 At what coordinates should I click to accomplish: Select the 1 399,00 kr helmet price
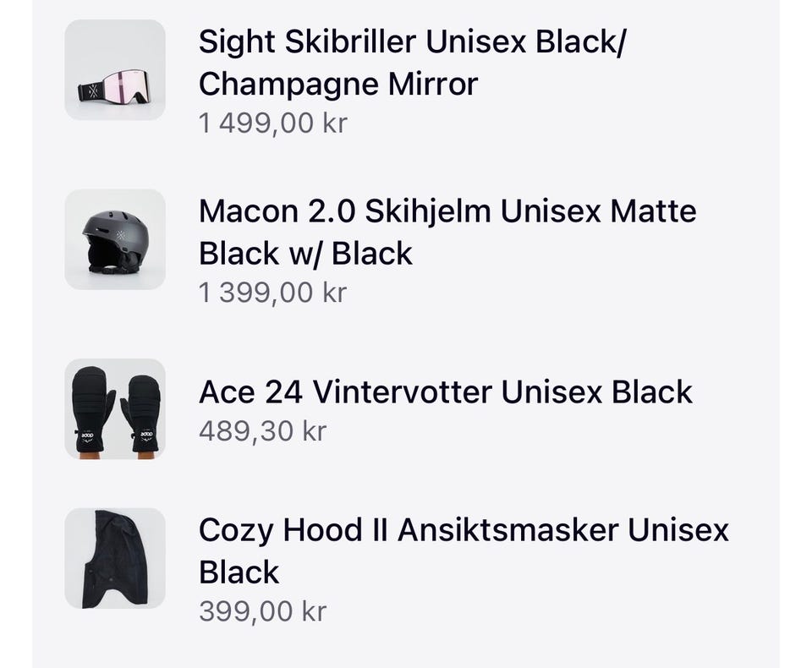[x=272, y=293]
